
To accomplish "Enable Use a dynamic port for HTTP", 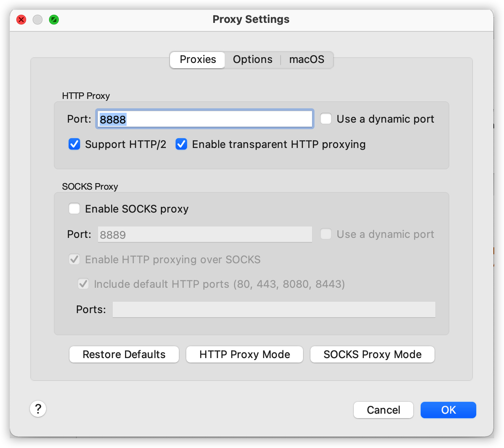I will [x=326, y=119].
